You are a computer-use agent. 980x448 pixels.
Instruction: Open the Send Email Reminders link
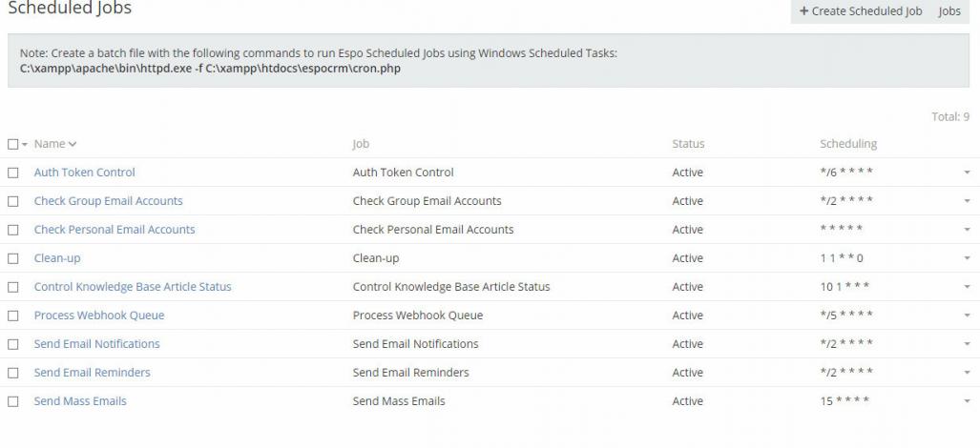point(92,373)
